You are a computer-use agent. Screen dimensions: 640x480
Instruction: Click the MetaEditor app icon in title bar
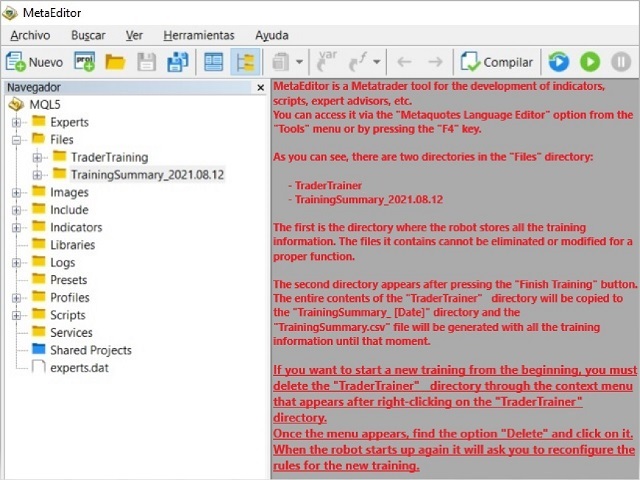click(10, 13)
